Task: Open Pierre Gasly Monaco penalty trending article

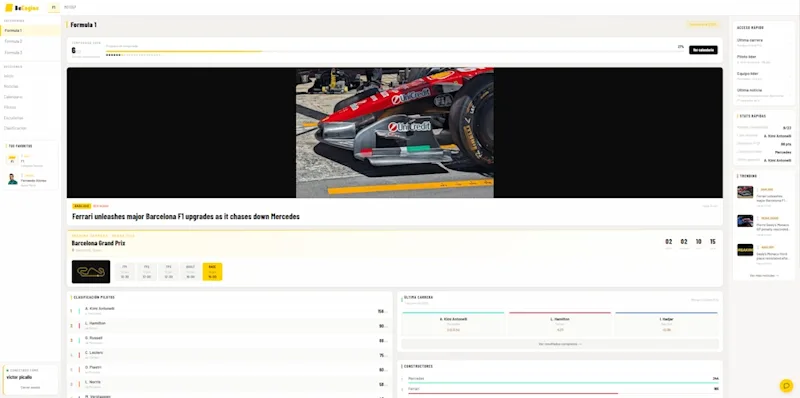Action: [x=764, y=225]
